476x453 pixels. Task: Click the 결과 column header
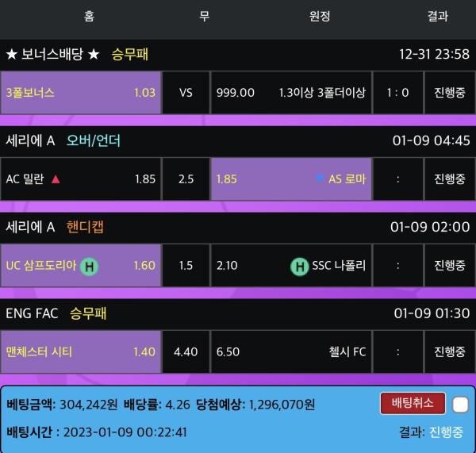tap(437, 16)
